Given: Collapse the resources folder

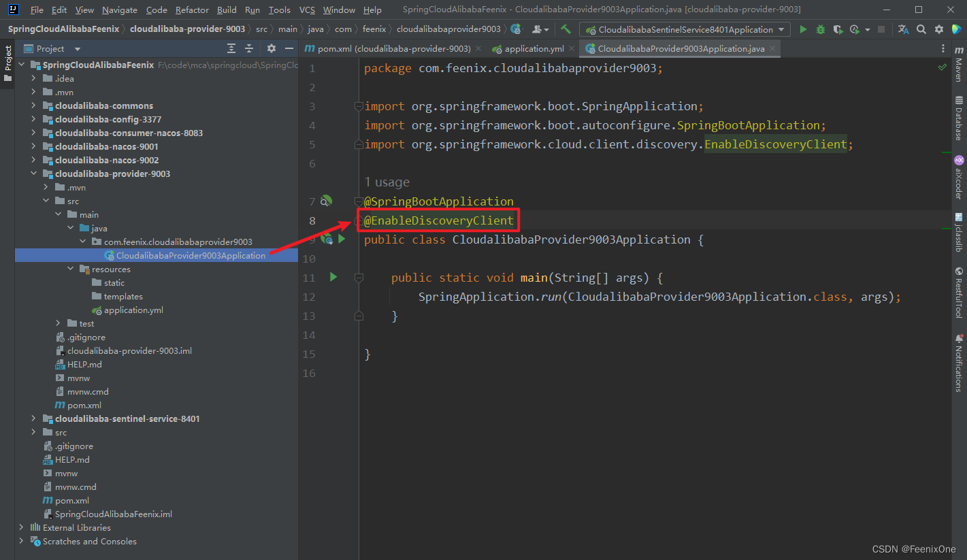Looking at the screenshot, I should (x=71, y=269).
